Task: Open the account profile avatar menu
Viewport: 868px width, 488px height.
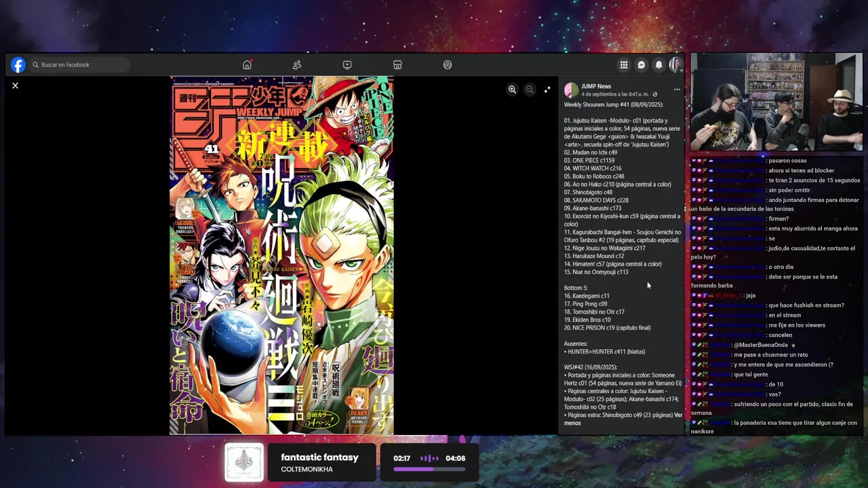Action: (675, 65)
